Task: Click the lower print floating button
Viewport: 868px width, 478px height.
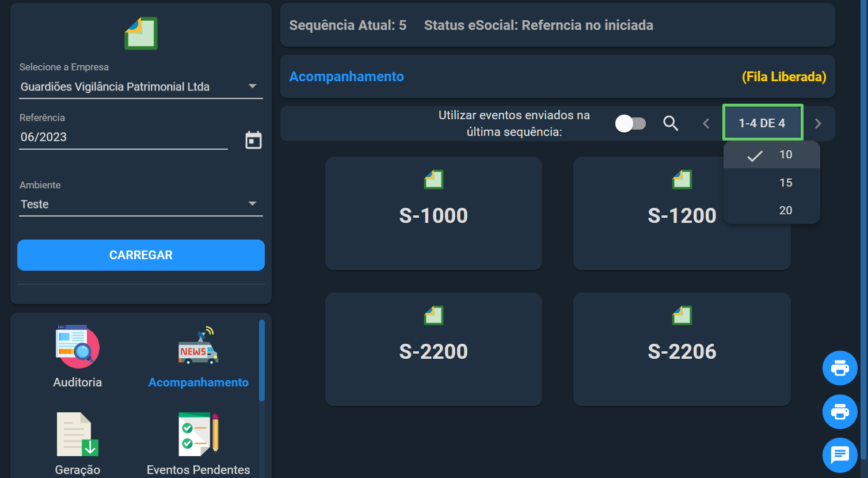Action: pos(840,412)
